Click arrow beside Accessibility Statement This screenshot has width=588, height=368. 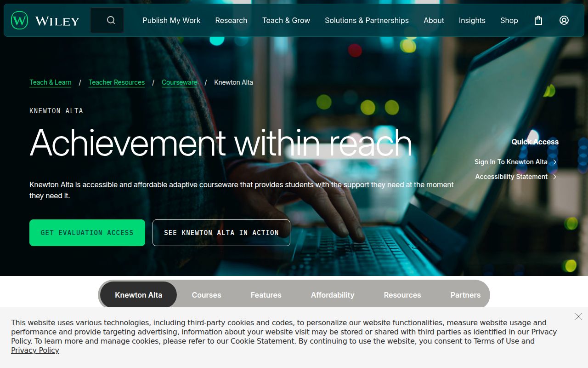click(555, 177)
